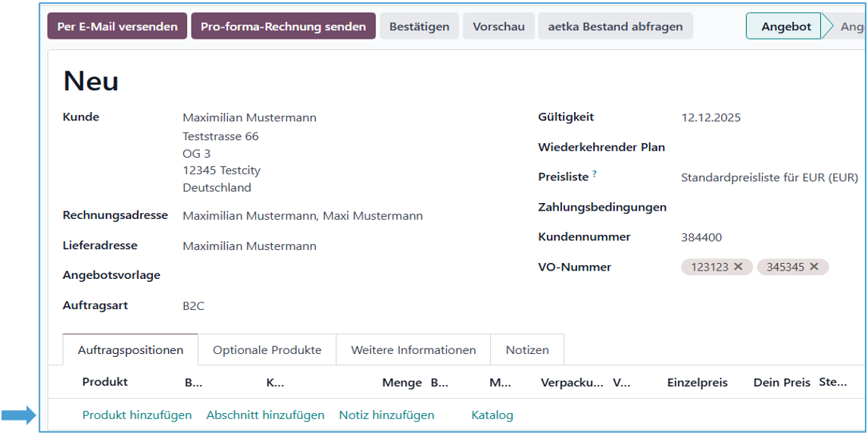The height and width of the screenshot is (435, 868).
Task: Click the 'Produkt hinzufügen' link
Action: 137,415
